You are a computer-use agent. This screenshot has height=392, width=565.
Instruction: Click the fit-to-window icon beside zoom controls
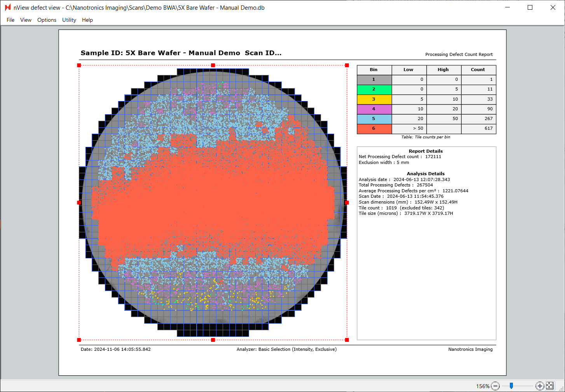tap(549, 385)
